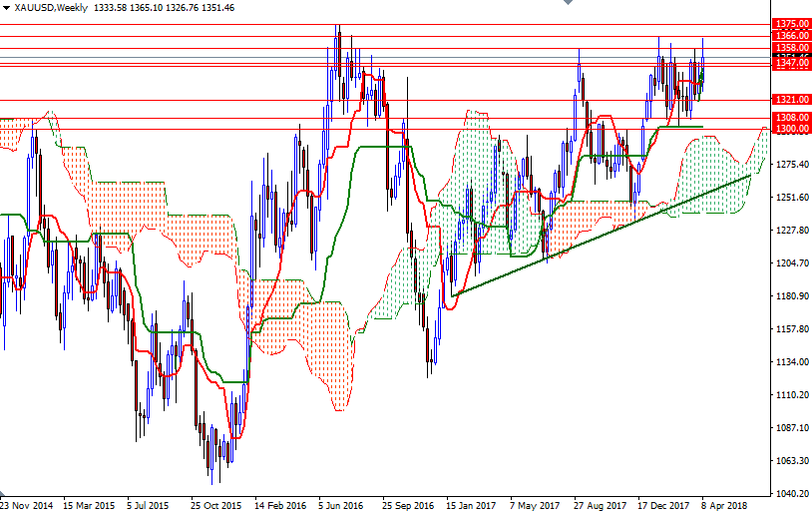Click the dropdown triangle beside XAUUSD,Weekly

(6, 7)
